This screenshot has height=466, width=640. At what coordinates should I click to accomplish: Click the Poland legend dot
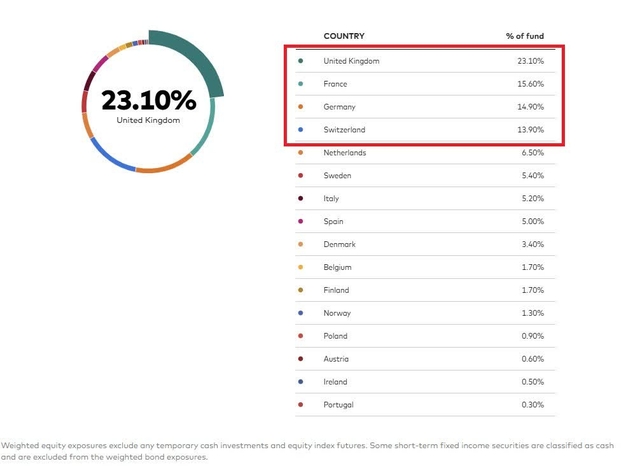coord(300,336)
